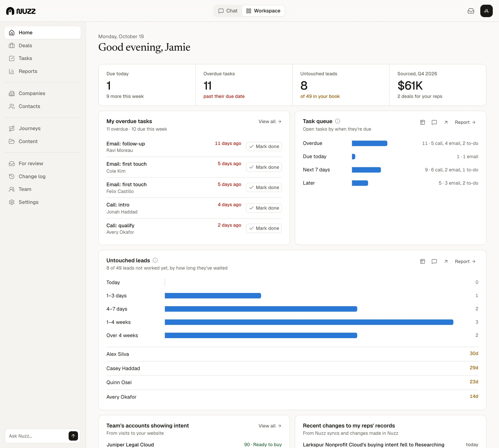Open Untouched leads Report link
The width and height of the screenshot is (499, 448).
[465, 262]
